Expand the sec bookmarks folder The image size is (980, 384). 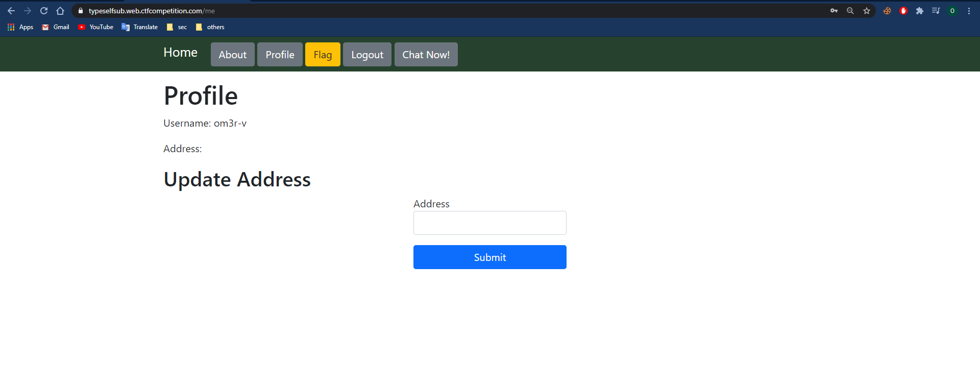pos(177,27)
